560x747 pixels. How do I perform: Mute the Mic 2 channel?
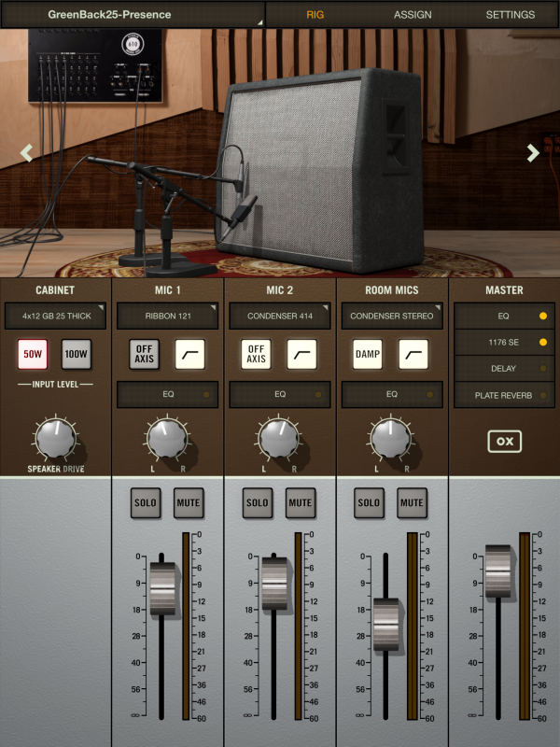pos(301,502)
